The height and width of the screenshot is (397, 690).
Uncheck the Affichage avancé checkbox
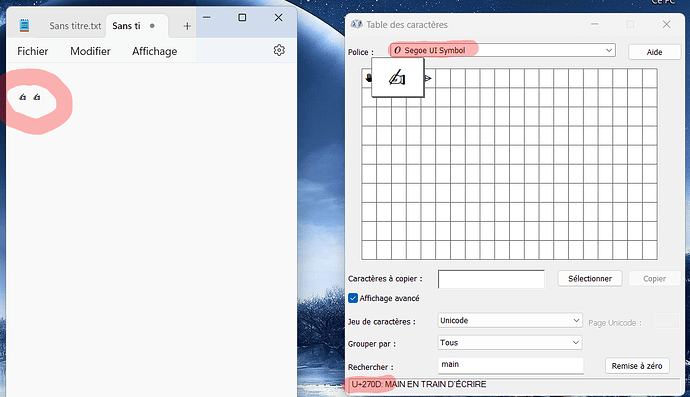pyautogui.click(x=353, y=298)
